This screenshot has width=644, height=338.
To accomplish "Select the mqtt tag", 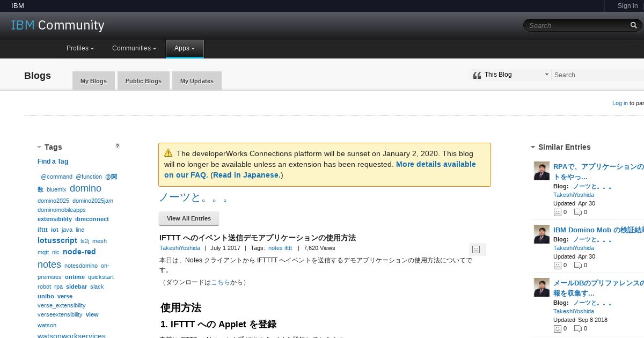I will point(43,252).
